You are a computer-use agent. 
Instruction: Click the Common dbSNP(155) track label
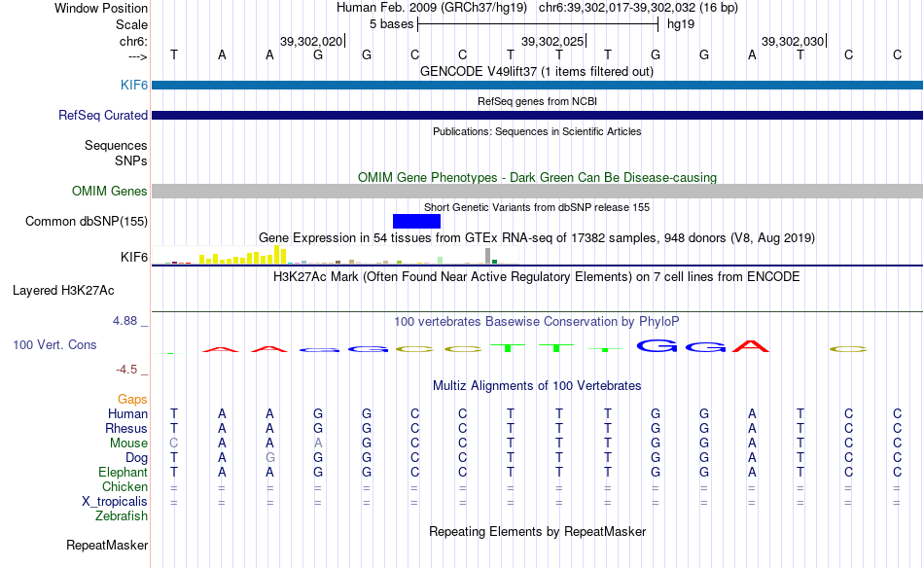click(x=86, y=221)
